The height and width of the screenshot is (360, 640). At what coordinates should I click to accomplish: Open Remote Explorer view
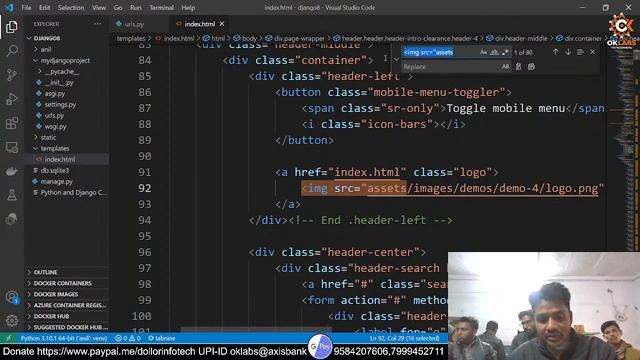tap(11, 147)
